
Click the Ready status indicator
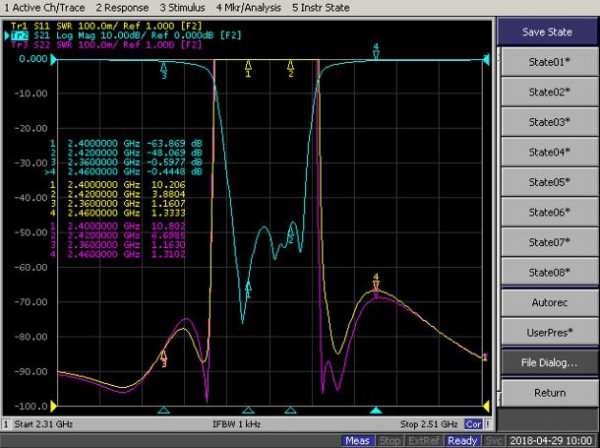[x=462, y=441]
